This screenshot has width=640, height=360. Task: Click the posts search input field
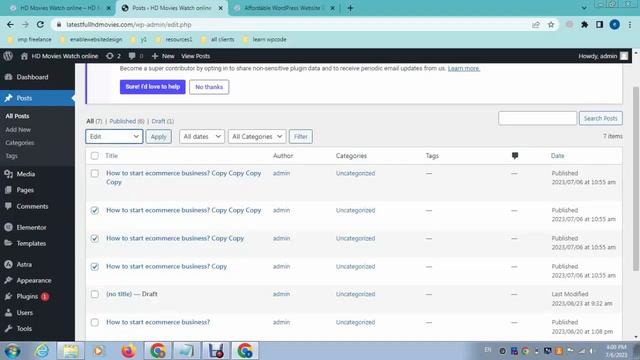pyautogui.click(x=538, y=118)
